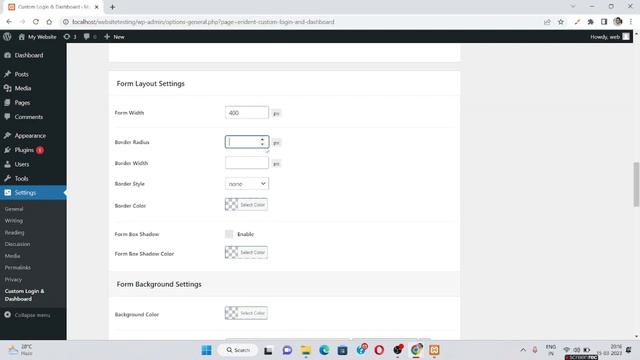Open Writing settings submenu
Viewport: 640px width, 360px height.
(13, 221)
